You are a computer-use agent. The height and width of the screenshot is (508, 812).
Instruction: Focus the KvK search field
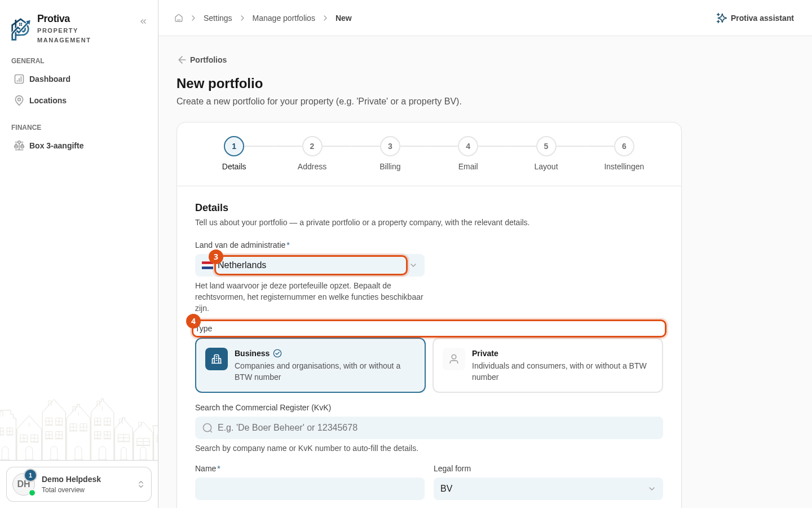point(429,428)
